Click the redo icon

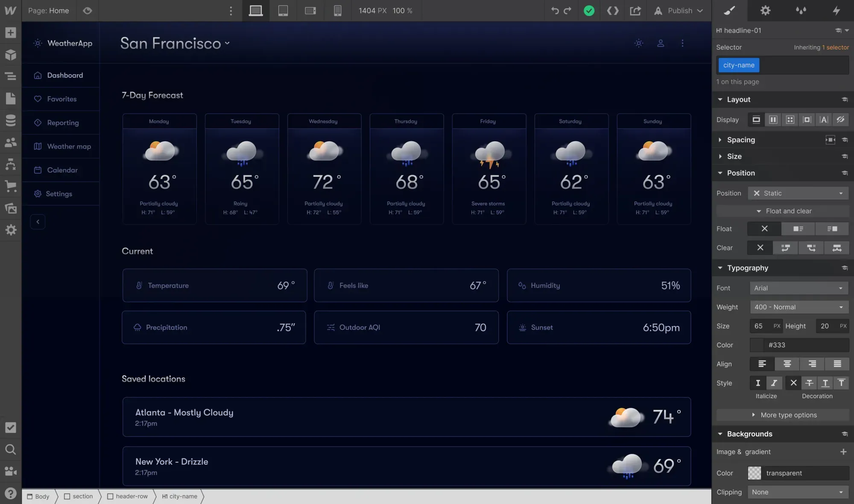(x=567, y=10)
